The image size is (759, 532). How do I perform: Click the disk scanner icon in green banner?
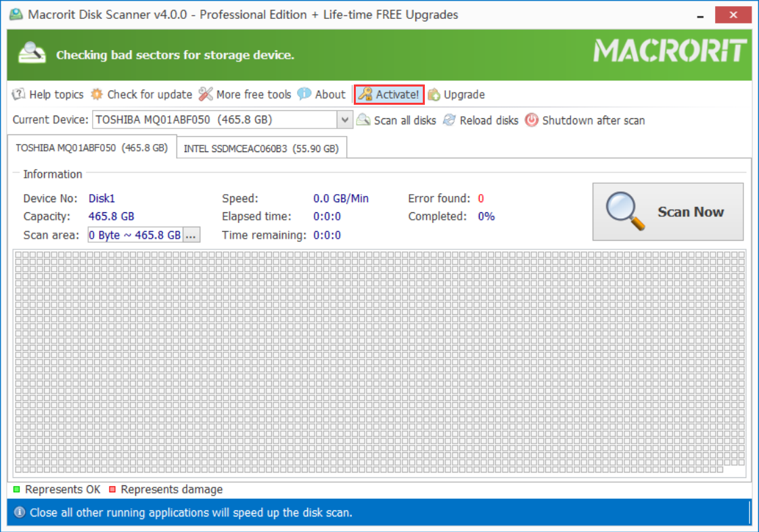pos(32,53)
